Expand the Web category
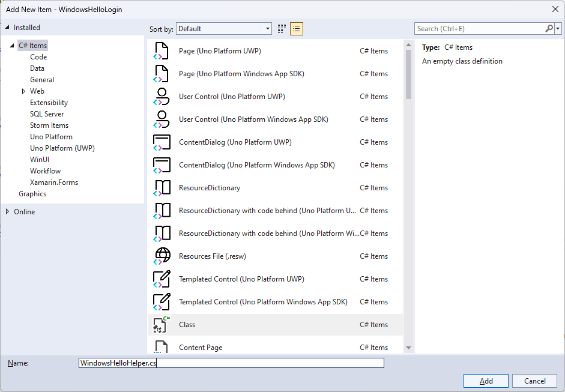The image size is (565, 392). [25, 91]
